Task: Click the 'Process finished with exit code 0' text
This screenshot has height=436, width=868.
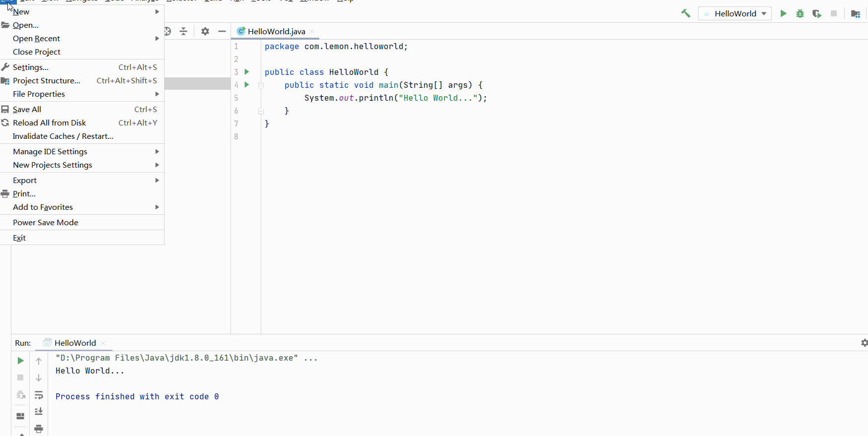Action: pos(137,396)
